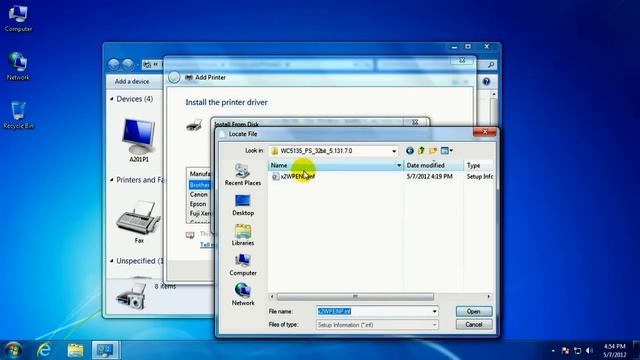Open Windows Explorer from the taskbar

tap(75, 350)
